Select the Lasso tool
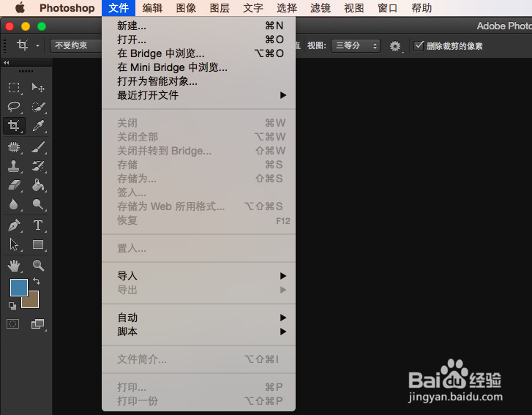Screen dimensions: 532x415 14,107
